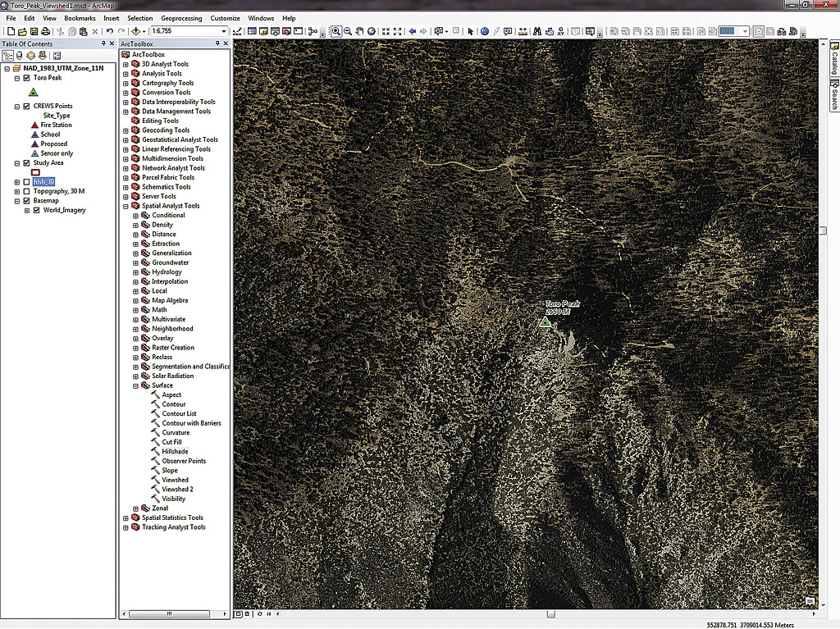Choose the Select Elements arrow tool
The width and height of the screenshot is (840, 629).
(470, 32)
